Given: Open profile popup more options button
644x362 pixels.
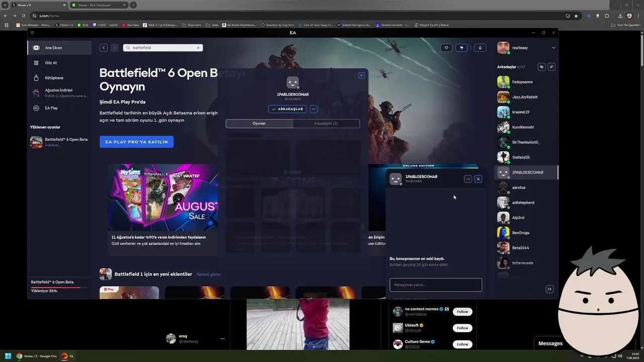Looking at the screenshot, I should pos(313,109).
